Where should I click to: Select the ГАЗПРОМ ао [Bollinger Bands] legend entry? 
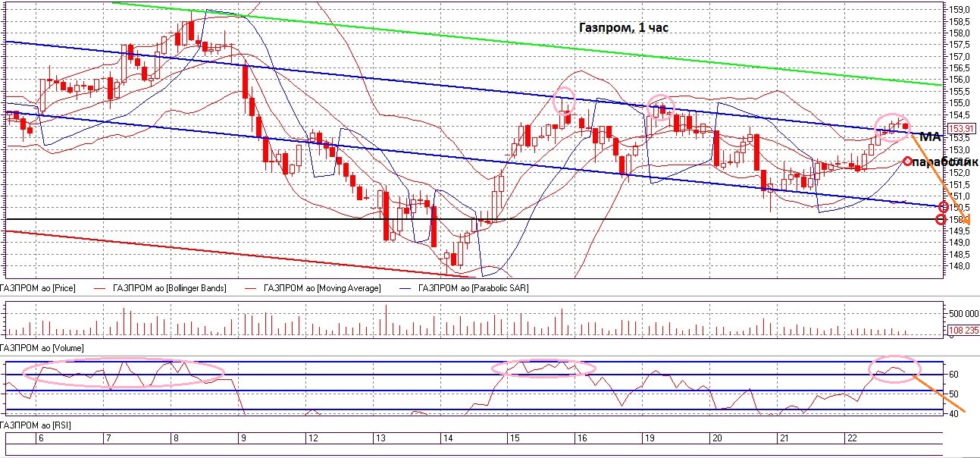tap(169, 288)
